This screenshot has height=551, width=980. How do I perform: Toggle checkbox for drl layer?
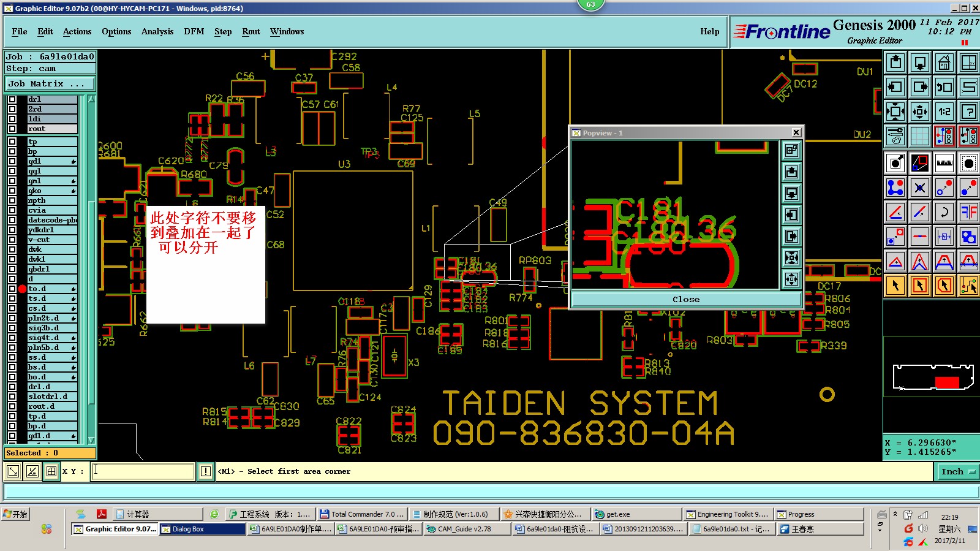12,99
